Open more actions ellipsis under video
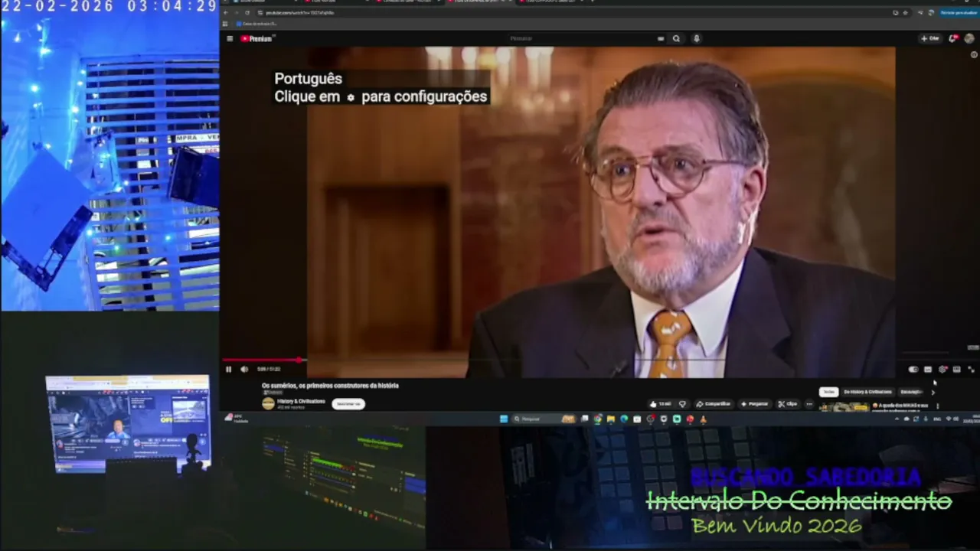Image resolution: width=980 pixels, height=551 pixels. point(808,404)
